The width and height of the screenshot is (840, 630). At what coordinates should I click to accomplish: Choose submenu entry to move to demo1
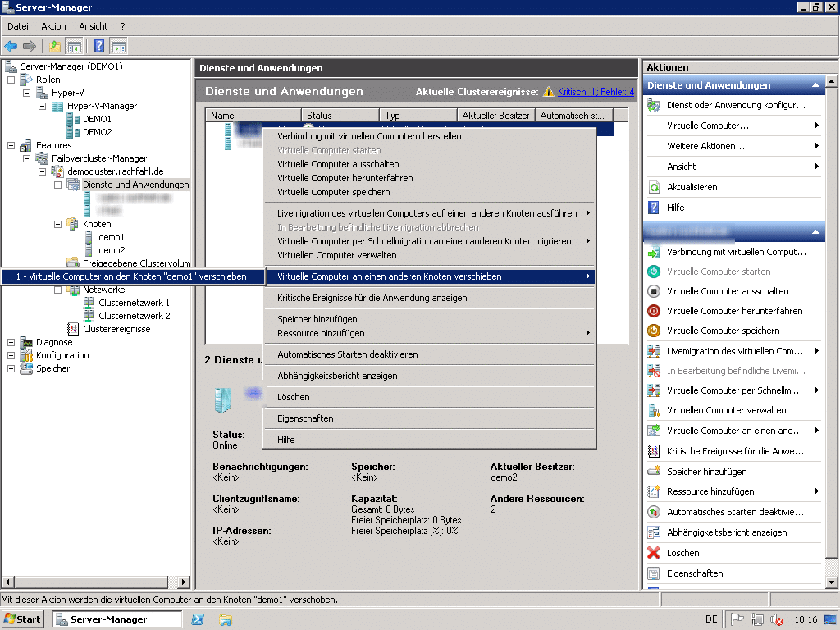132,276
